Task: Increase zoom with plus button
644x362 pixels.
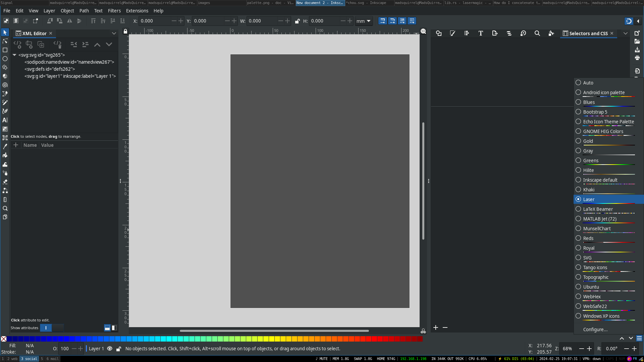Action: click(589, 349)
